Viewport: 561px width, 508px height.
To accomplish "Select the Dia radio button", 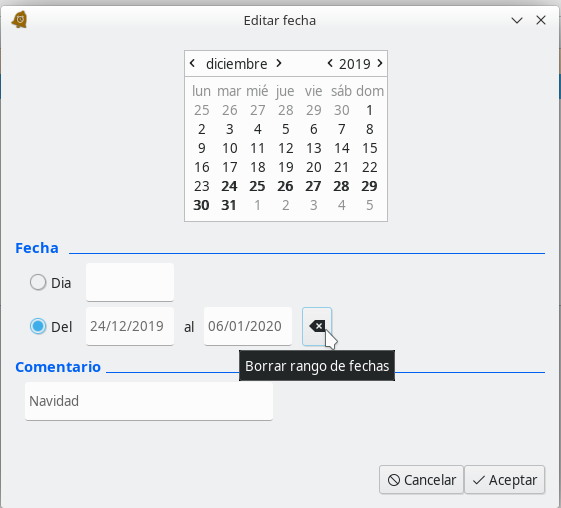I will pos(38,282).
